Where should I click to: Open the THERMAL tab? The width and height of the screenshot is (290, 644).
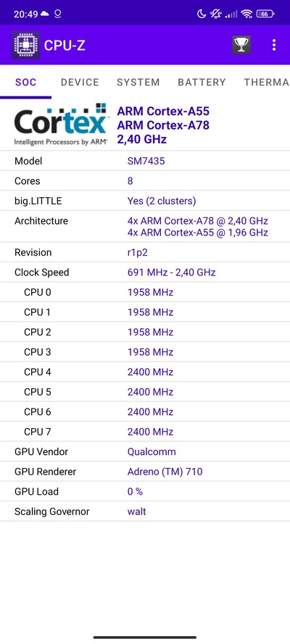click(x=266, y=82)
